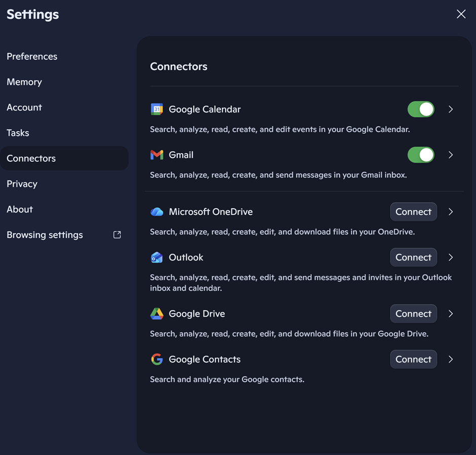Open the Memory settings section
Image resolution: width=476 pixels, height=455 pixels.
point(24,82)
